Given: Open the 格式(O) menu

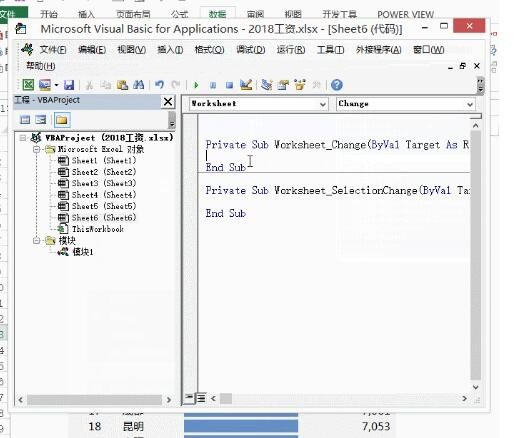Looking at the screenshot, I should (209, 50).
